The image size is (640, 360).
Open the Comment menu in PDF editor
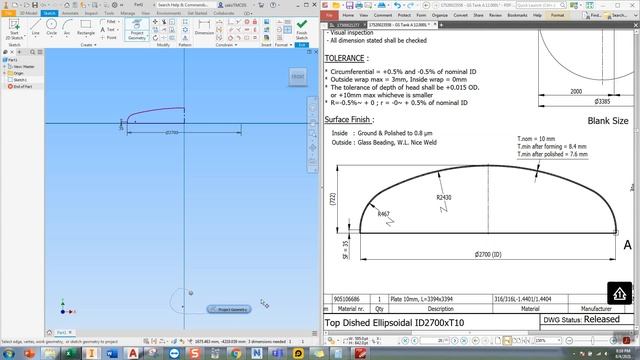tap(383, 15)
